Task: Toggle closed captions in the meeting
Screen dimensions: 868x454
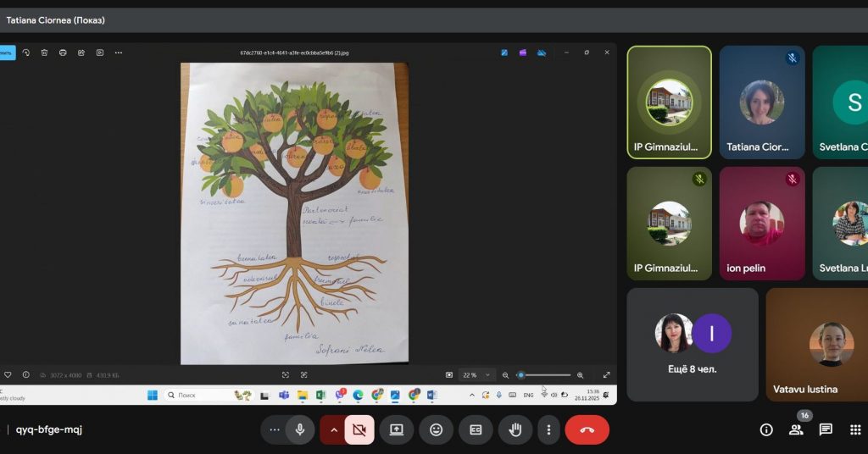Action: [476, 429]
